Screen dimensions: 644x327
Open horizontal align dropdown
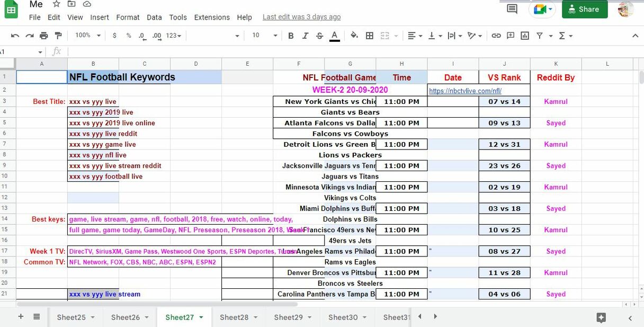(415, 36)
